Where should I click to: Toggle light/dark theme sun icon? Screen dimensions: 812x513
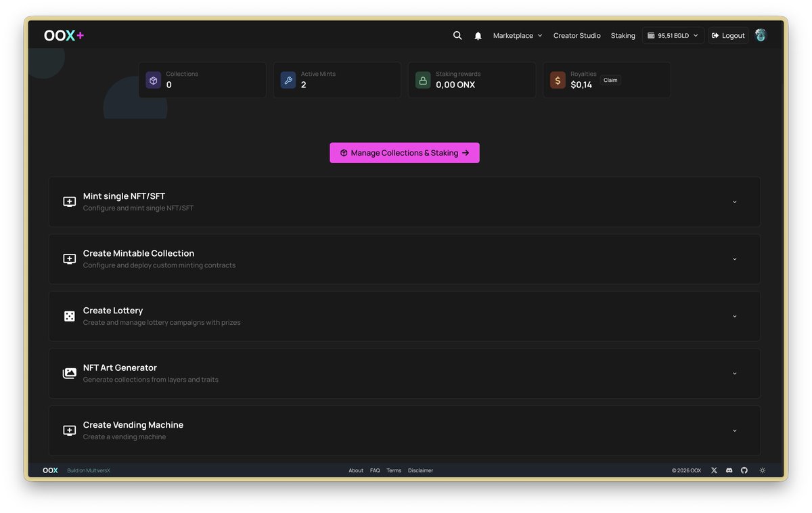tap(763, 470)
